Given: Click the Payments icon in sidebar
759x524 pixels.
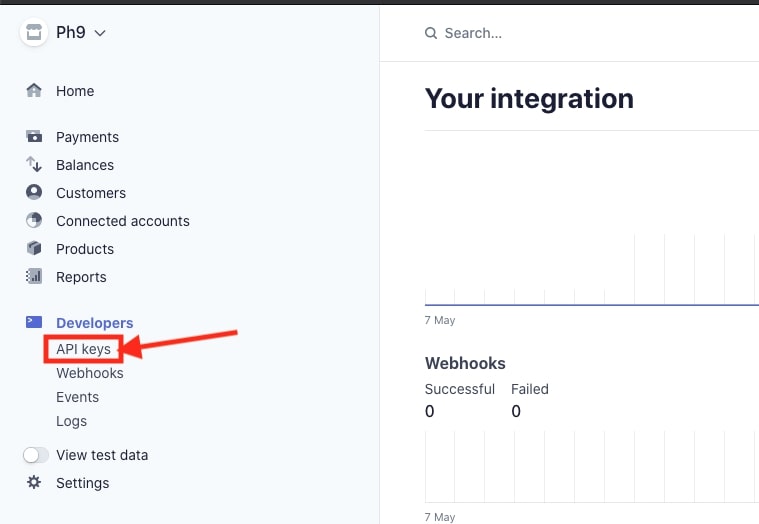Looking at the screenshot, I should (34, 137).
